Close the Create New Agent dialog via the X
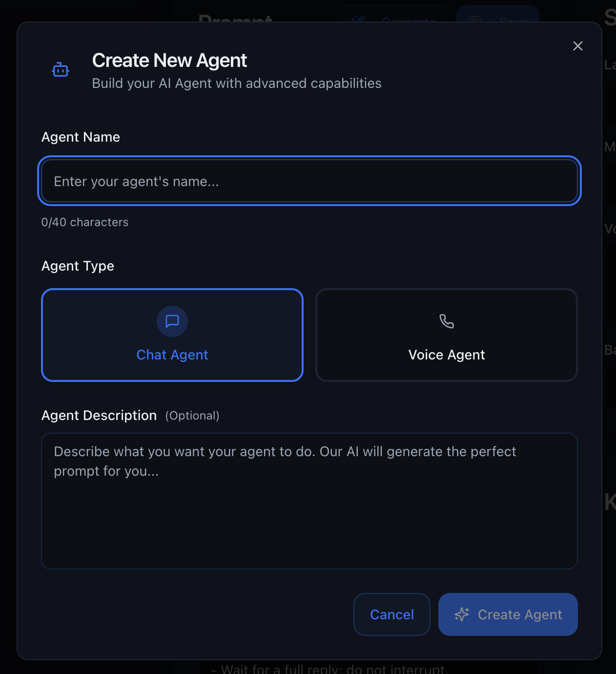Image resolution: width=616 pixels, height=674 pixels. [577, 45]
